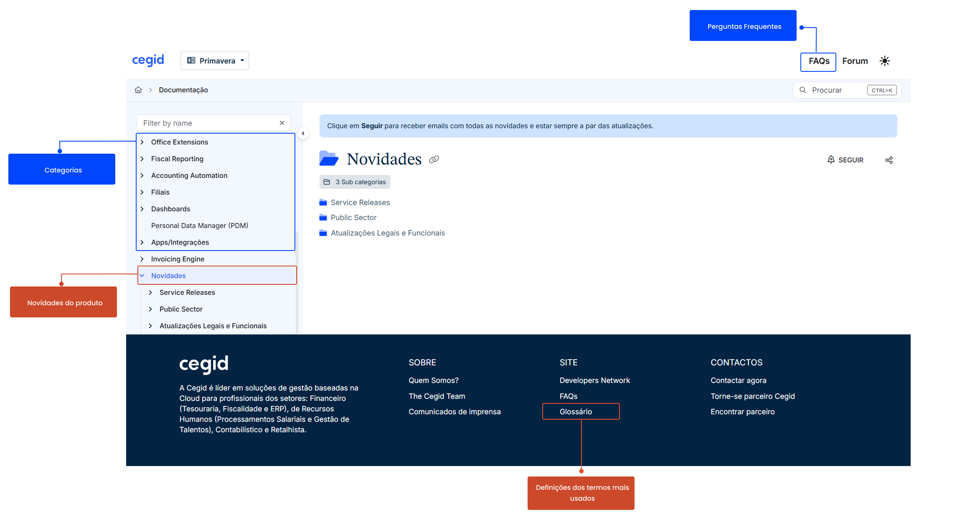Expand Filiais chevron
Image resolution: width=980 pixels, height=522 pixels.
pyautogui.click(x=142, y=192)
